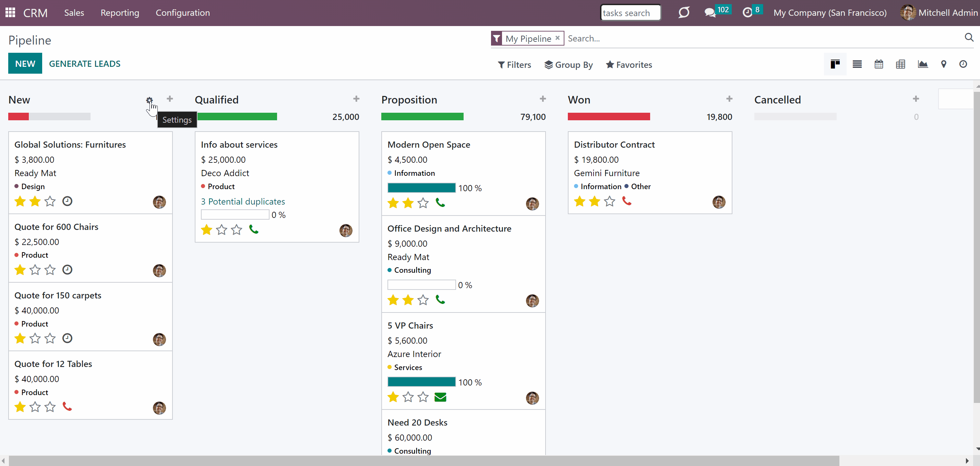Toggle third star on Distributor Contract card

(x=609, y=201)
